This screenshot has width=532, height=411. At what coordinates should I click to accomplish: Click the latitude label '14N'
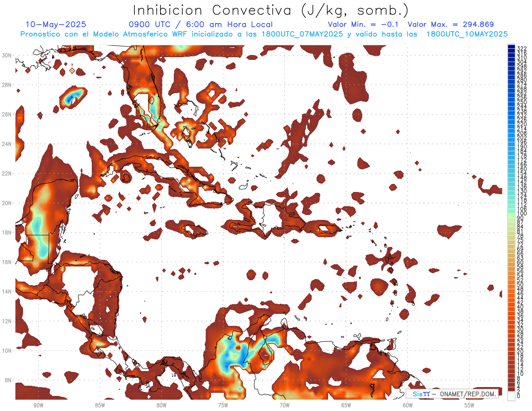[x=7, y=291]
